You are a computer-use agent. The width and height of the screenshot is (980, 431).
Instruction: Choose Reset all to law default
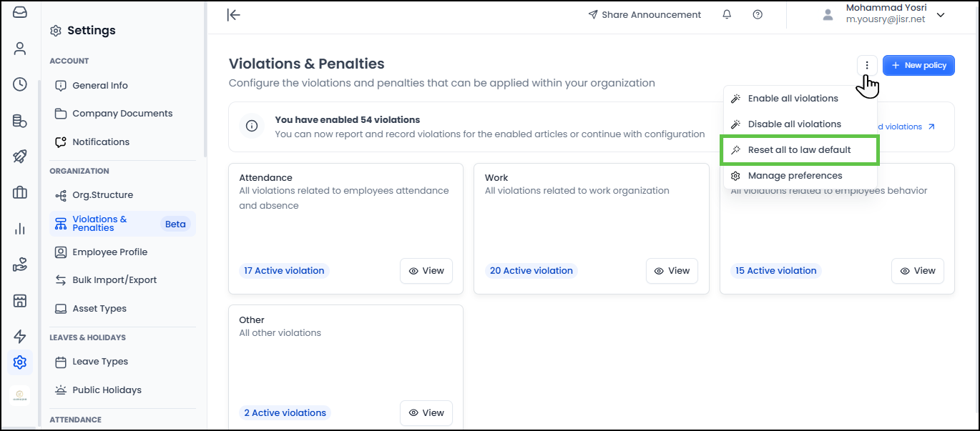click(799, 150)
